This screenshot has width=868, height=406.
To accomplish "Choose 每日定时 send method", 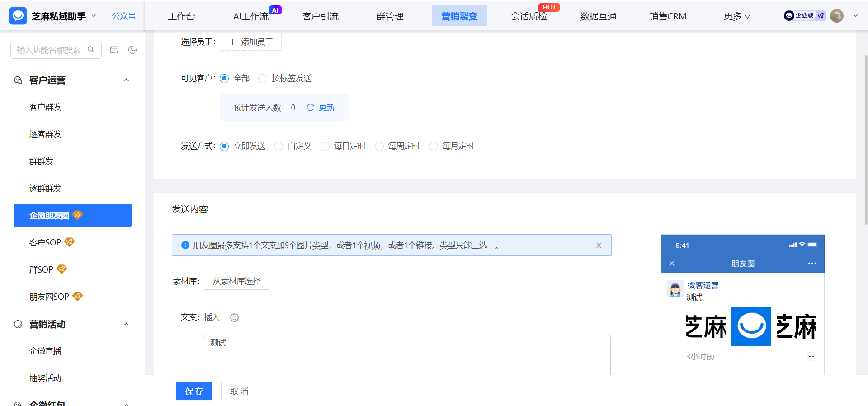I will 325,146.
